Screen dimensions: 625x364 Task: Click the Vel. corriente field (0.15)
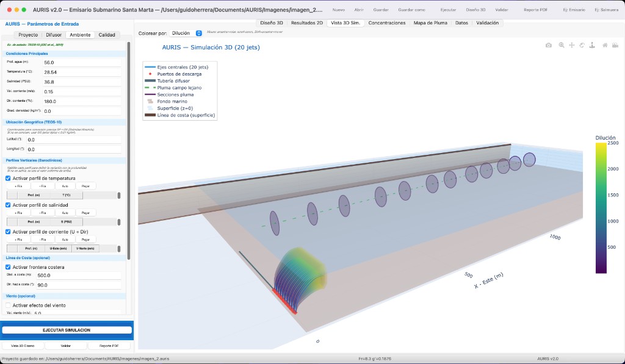point(82,91)
